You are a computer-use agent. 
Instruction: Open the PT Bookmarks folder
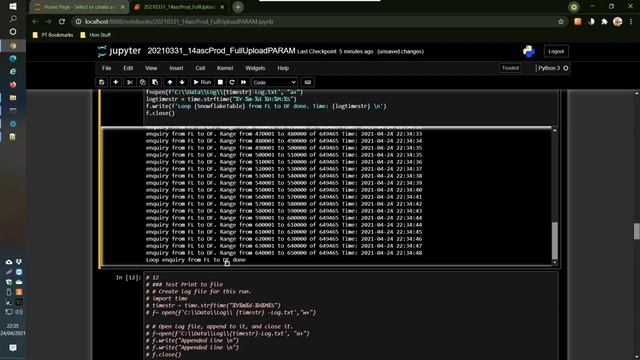(53, 35)
